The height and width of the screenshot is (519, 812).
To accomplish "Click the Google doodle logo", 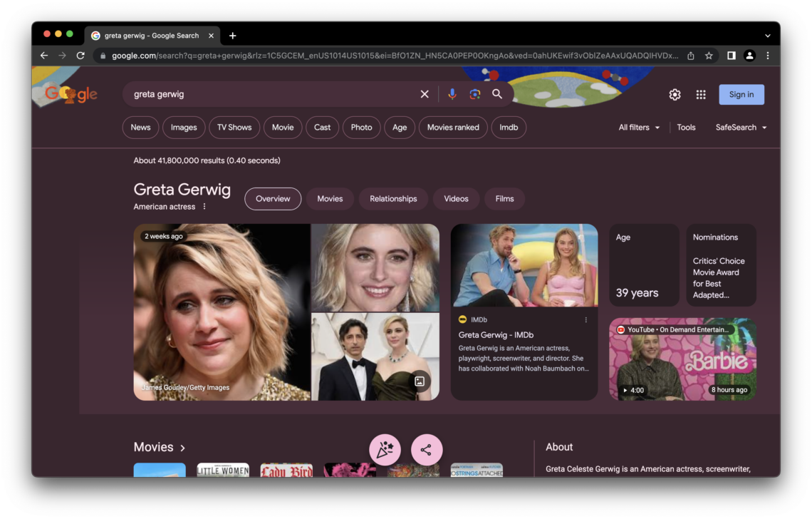I will point(70,94).
